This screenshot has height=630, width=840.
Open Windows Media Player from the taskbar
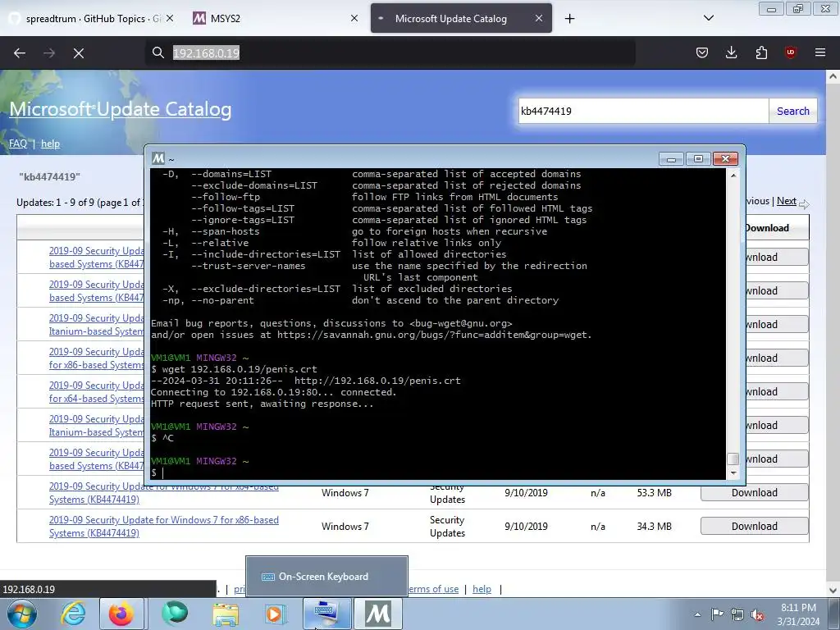(276, 614)
